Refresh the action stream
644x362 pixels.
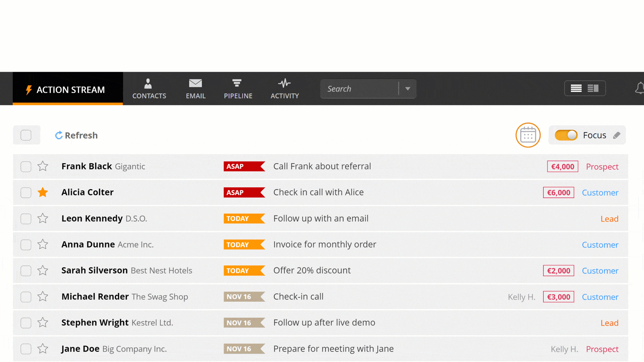click(x=76, y=135)
